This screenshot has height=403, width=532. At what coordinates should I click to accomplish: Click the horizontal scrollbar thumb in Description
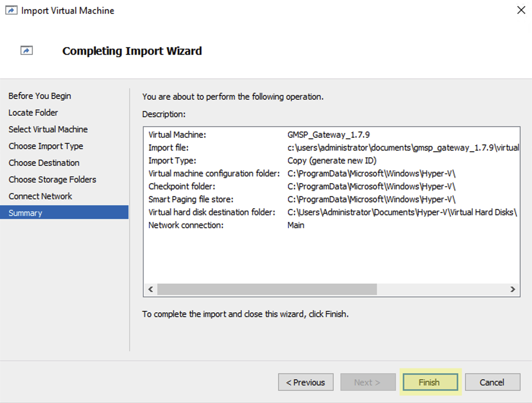pyautogui.click(x=267, y=289)
